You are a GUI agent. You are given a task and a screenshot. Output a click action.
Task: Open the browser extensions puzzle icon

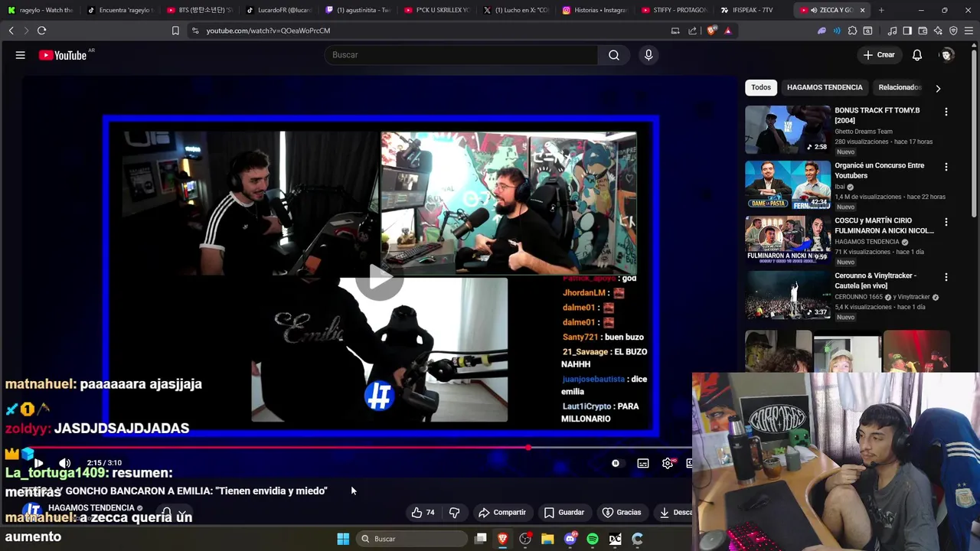tap(852, 31)
